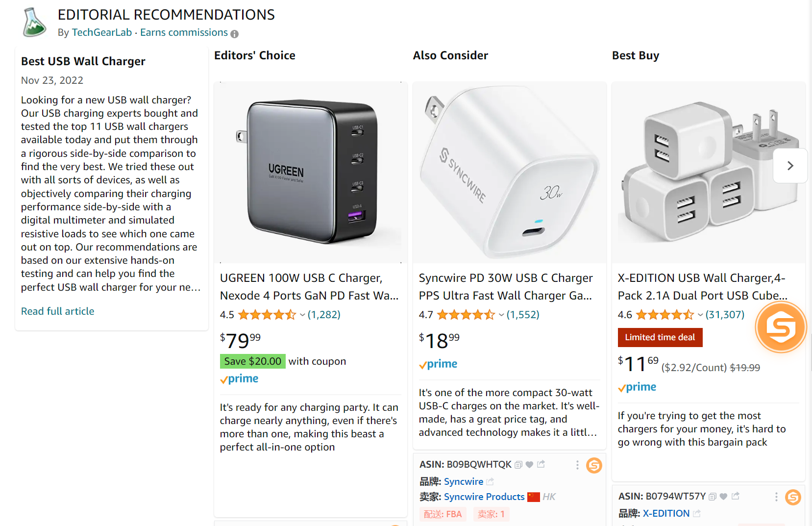This screenshot has height=526, width=812.
Task: Open share icon next to ASIN B09BQWHTQK
Action: (x=541, y=464)
